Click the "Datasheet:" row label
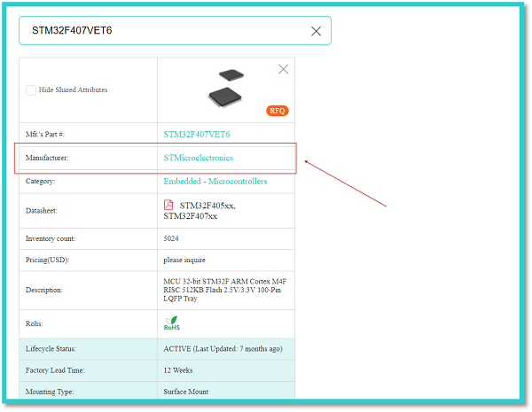Image resolution: width=532 pixels, height=412 pixels. pyautogui.click(x=41, y=210)
